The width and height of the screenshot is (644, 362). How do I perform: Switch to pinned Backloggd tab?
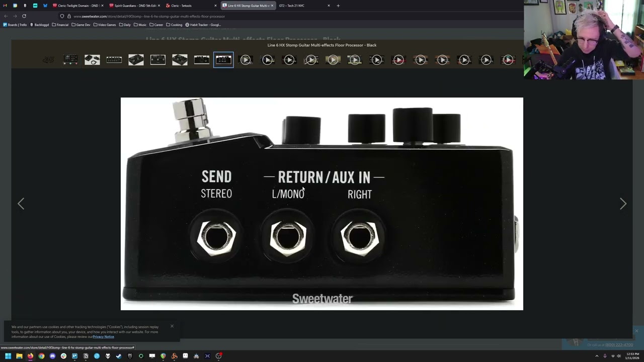click(25, 6)
